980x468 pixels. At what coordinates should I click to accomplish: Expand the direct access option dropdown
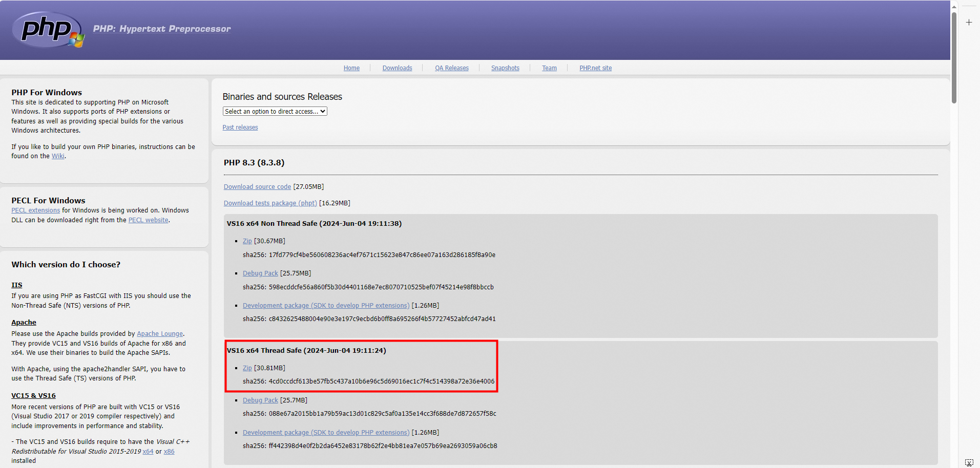pos(275,111)
